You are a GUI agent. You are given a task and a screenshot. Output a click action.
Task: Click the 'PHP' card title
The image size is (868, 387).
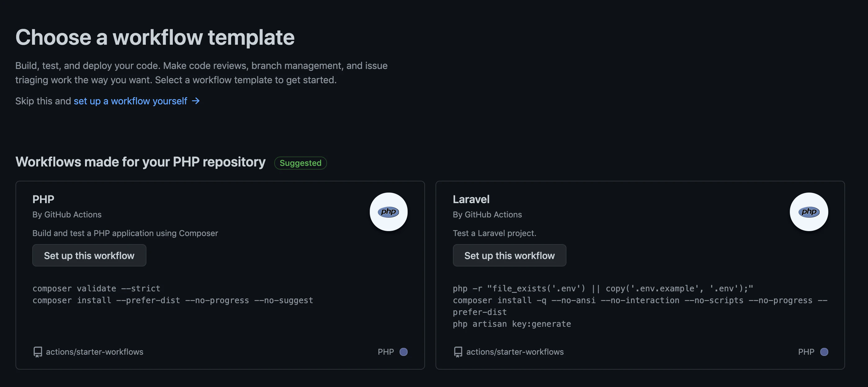43,199
